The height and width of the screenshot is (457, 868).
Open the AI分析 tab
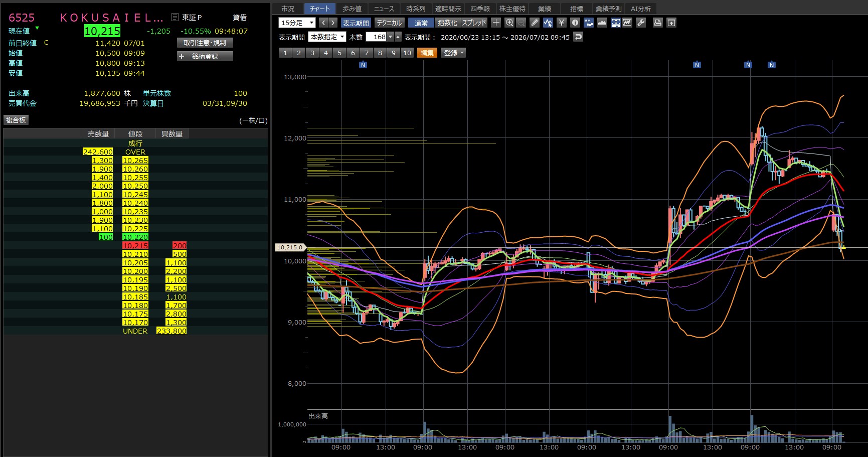click(641, 9)
